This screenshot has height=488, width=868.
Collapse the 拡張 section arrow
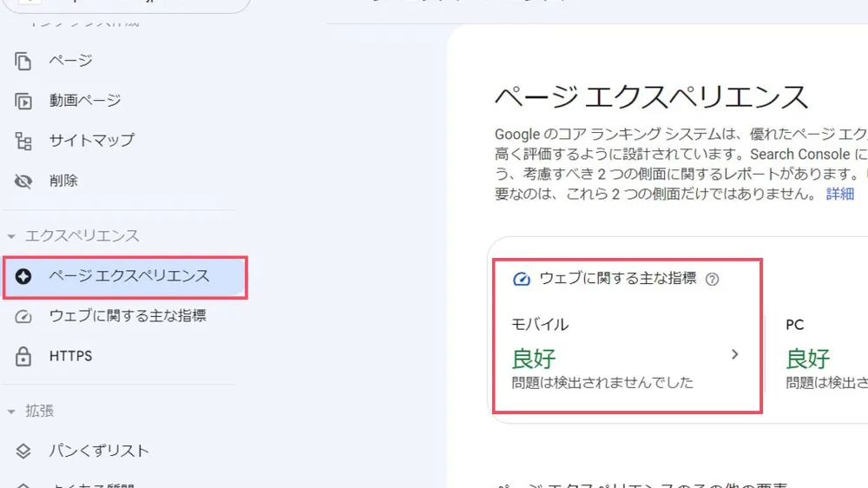click(x=11, y=412)
